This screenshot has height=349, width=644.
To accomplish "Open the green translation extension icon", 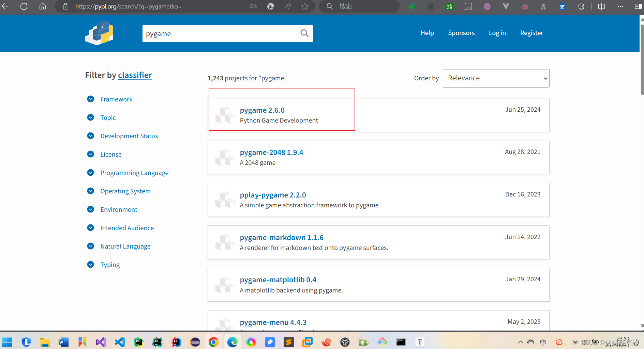I will pos(450,6).
